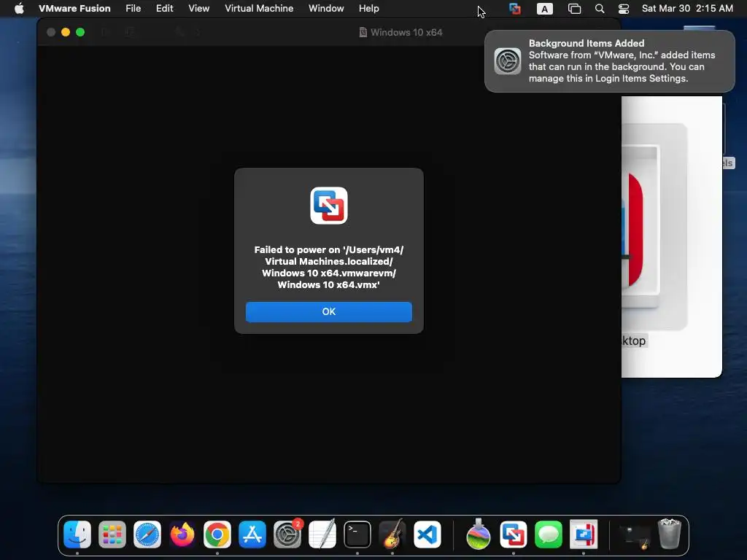Open Messages in the Dock
This screenshot has width=747, height=560.
(x=549, y=534)
